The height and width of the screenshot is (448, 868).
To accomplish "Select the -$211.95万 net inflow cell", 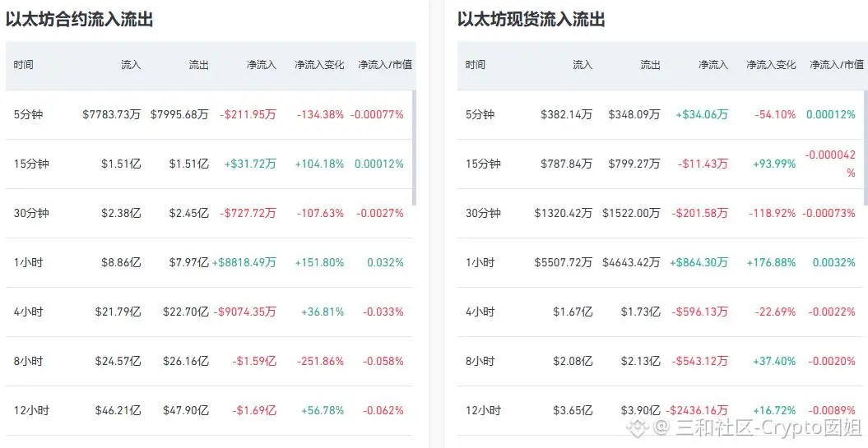I will [x=248, y=114].
